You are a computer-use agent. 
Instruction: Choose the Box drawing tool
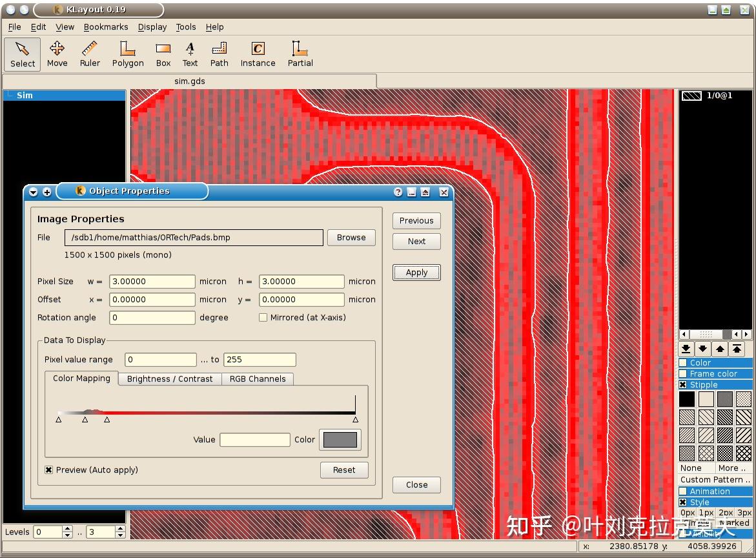tap(163, 54)
